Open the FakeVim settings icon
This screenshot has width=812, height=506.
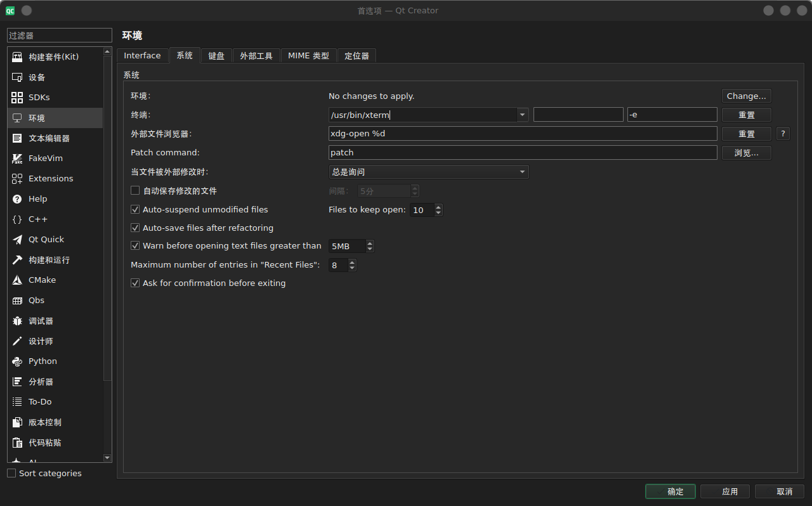coord(17,159)
